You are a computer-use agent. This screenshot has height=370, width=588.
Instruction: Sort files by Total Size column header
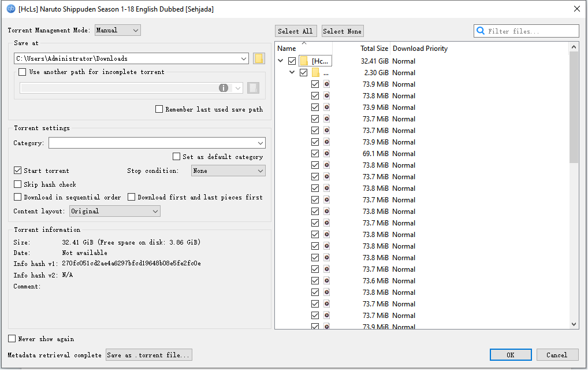[x=374, y=49]
